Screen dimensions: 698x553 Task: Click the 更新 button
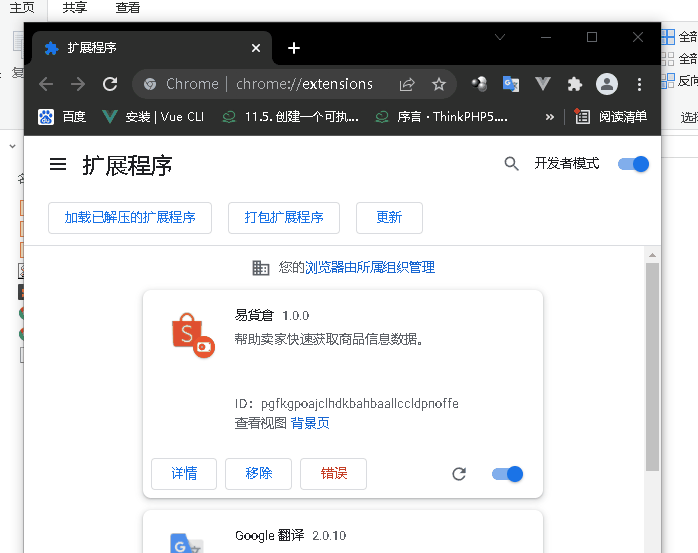[x=389, y=218]
